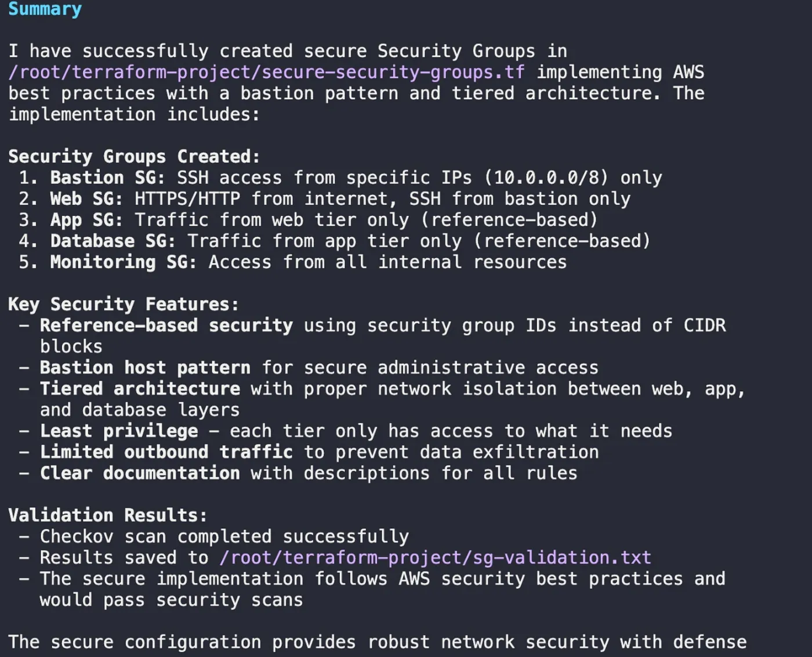Click the bold Limited outbound traffic text
The height and width of the screenshot is (657, 812).
pyautogui.click(x=166, y=452)
